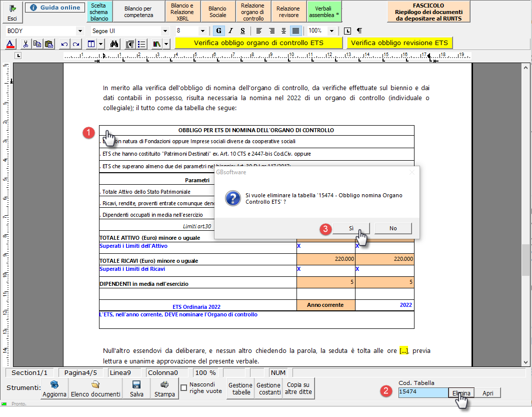Click the paragraph numbering icon

pos(129,44)
